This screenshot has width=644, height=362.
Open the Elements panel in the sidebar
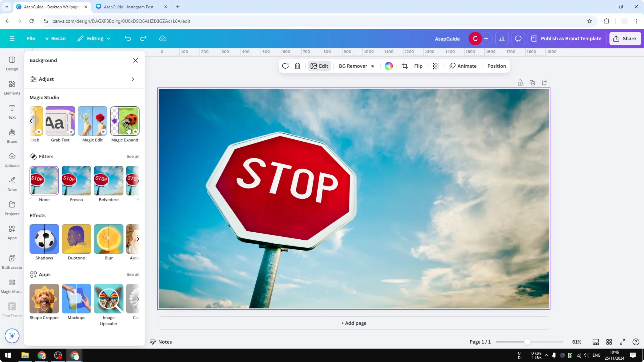click(x=12, y=87)
